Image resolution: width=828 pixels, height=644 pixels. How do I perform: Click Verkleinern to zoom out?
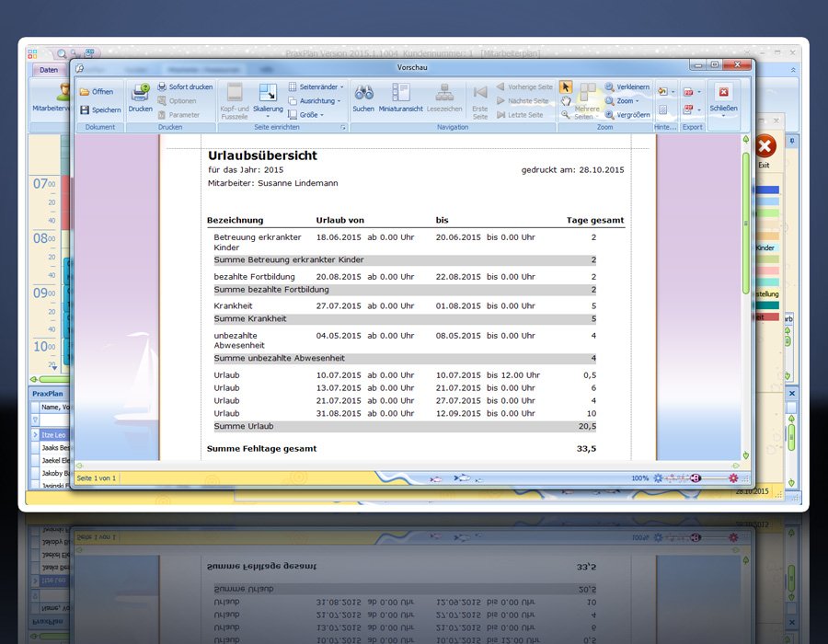(x=627, y=86)
